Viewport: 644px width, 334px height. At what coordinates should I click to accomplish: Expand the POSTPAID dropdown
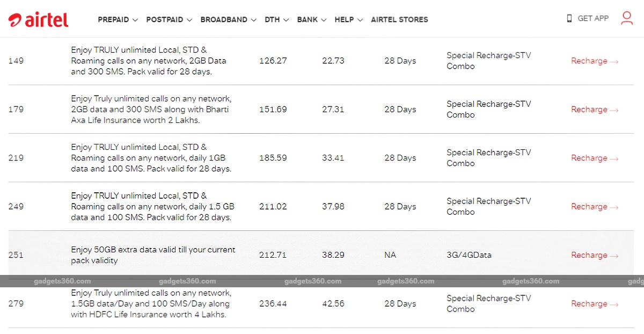click(x=169, y=19)
